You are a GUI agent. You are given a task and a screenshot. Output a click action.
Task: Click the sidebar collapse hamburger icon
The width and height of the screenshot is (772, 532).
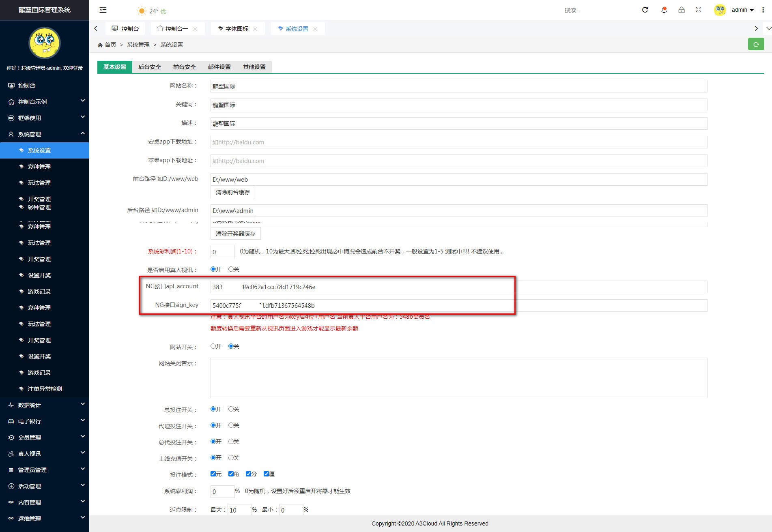point(103,10)
